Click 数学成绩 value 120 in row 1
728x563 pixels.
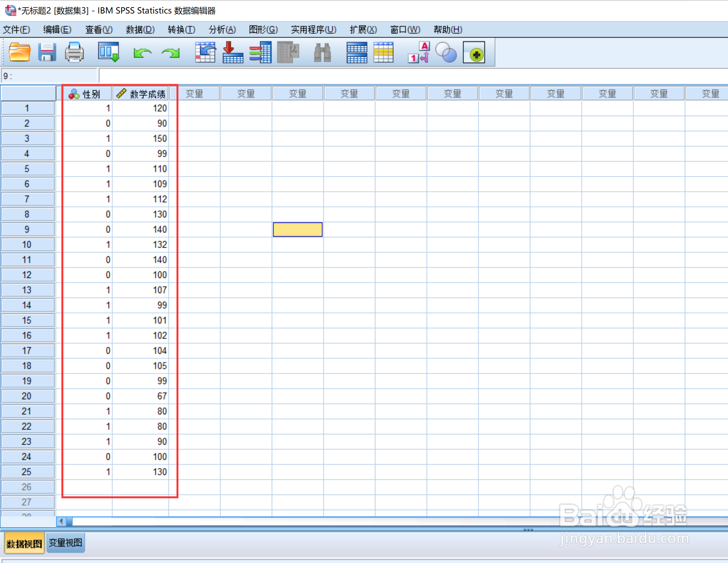140,108
